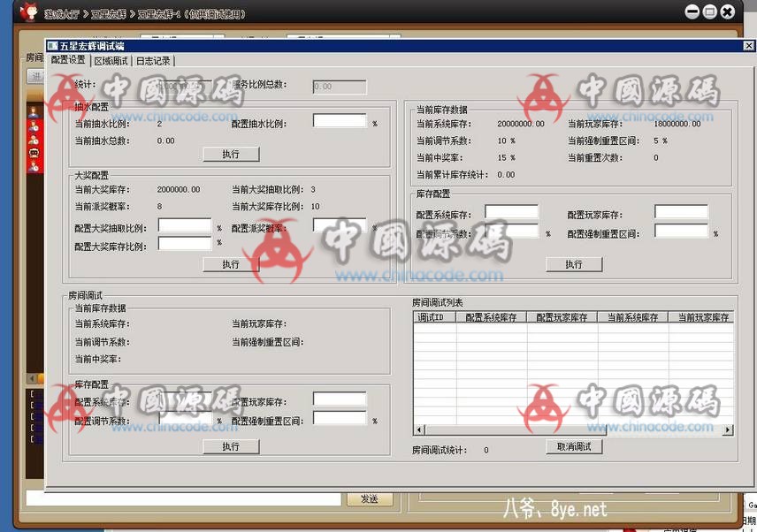The image size is (757, 532).
Task: Click the right scroll arrow of 房间调试列表
Action: pos(728,429)
